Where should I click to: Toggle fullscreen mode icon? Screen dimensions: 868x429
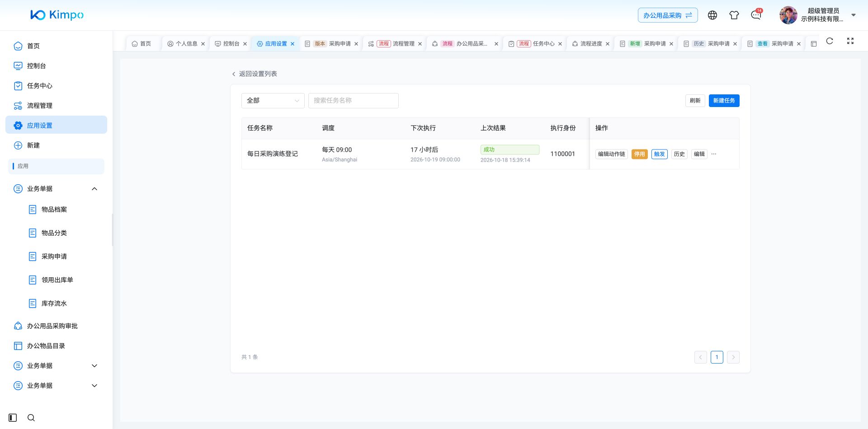click(850, 41)
